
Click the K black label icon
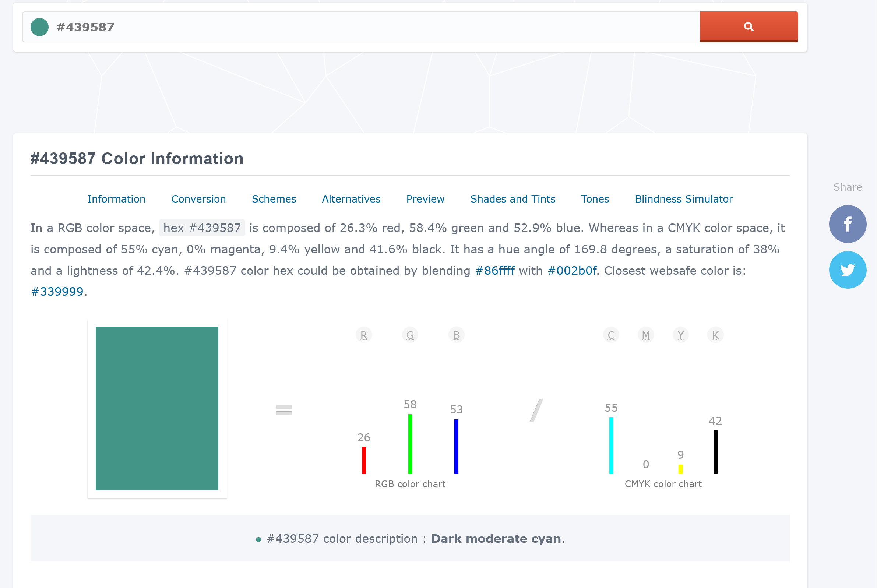(715, 335)
